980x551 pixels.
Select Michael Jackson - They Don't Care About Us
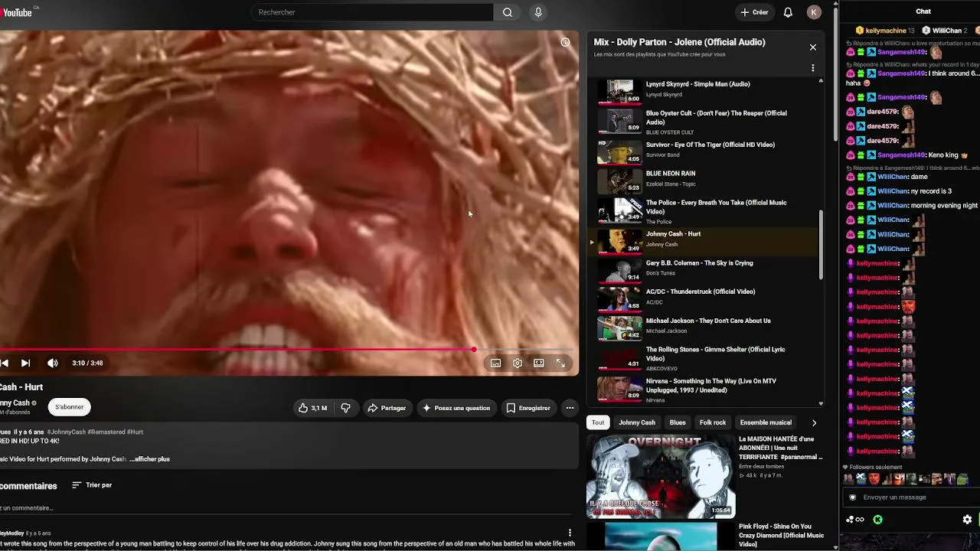704,327
